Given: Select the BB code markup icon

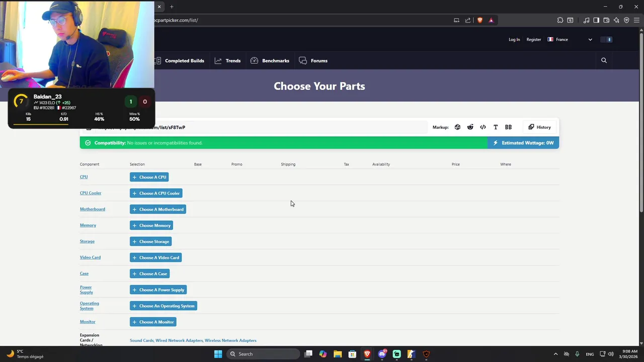Looking at the screenshot, I should [508, 127].
